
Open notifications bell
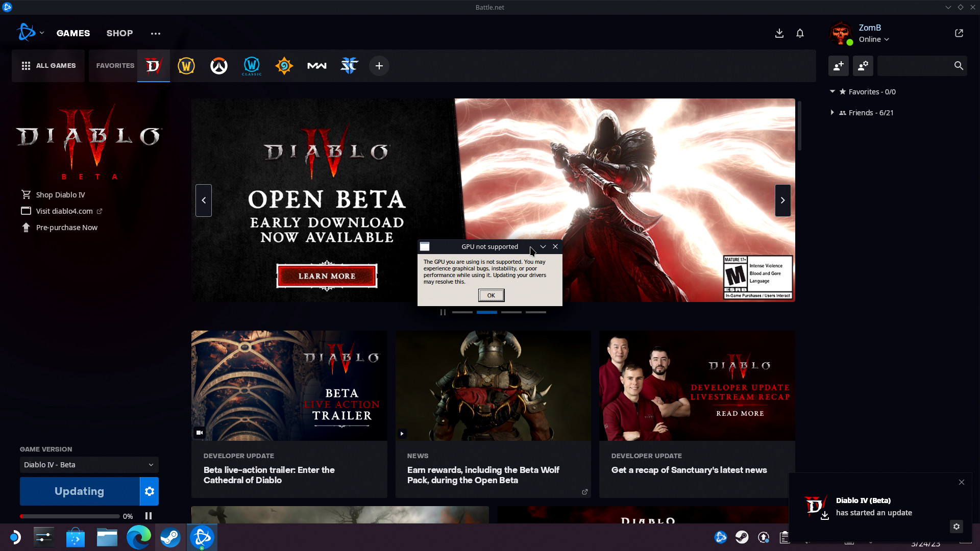[800, 33]
